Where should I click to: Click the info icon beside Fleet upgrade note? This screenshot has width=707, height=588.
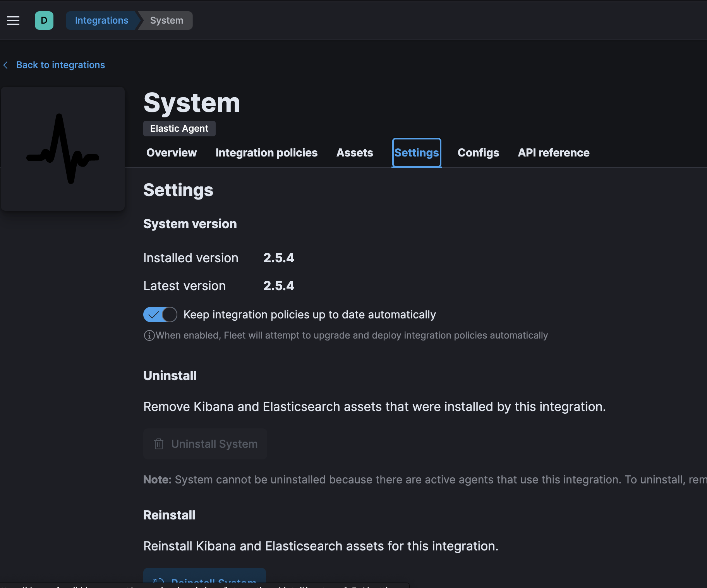point(149,335)
